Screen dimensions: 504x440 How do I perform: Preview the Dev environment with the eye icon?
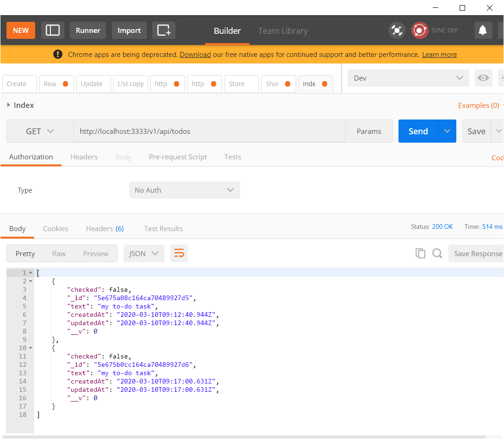point(483,79)
